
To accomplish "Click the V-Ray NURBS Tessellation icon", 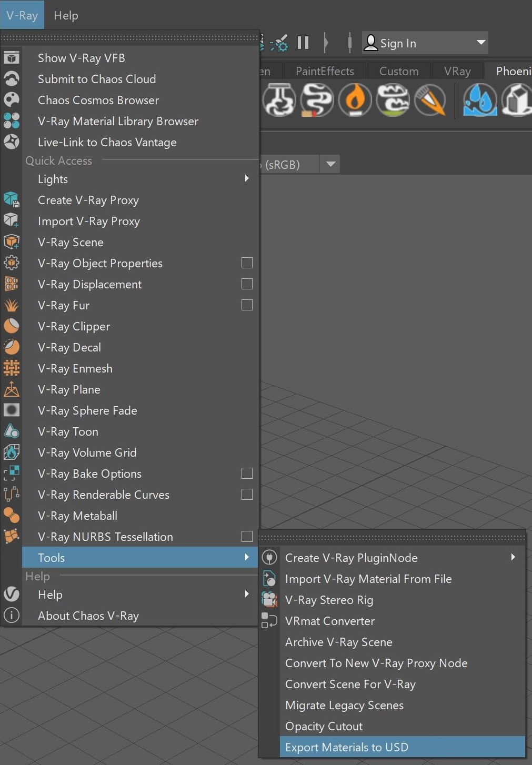I will point(12,536).
